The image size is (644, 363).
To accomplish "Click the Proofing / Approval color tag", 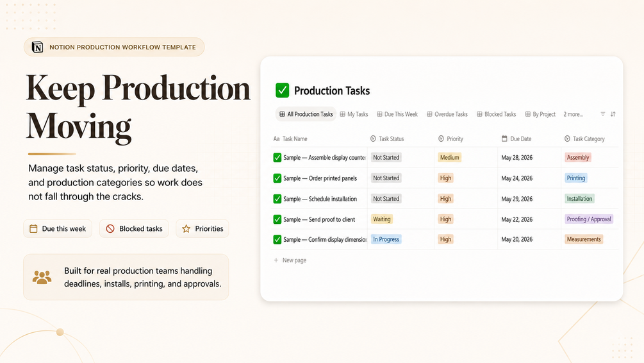I will tap(589, 219).
